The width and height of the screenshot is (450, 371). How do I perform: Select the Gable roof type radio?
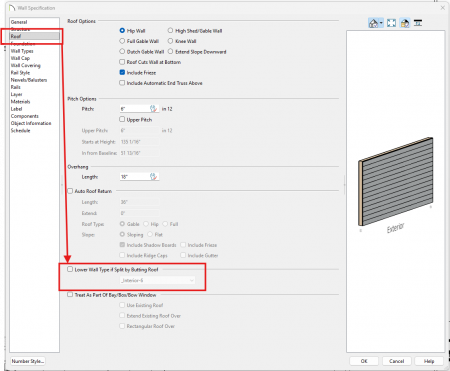(122, 224)
